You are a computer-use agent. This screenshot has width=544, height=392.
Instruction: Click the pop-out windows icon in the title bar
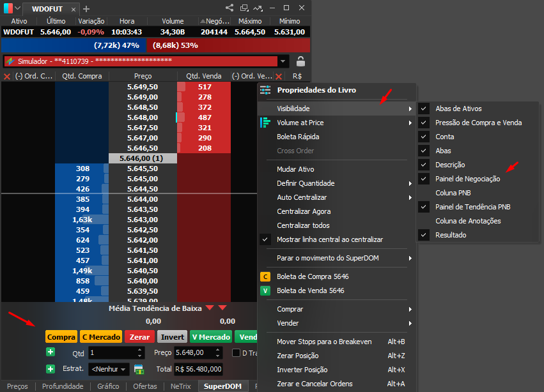pos(244,8)
